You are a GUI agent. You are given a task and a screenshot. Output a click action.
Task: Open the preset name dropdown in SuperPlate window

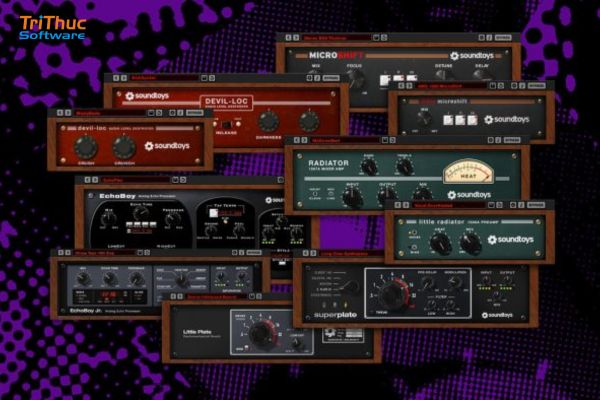pyautogui.click(x=351, y=253)
